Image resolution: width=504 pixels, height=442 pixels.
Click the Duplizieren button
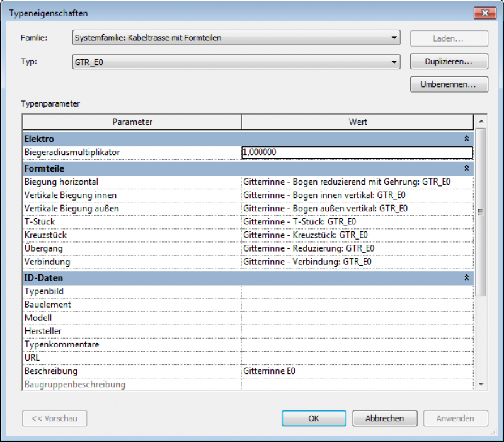click(x=449, y=62)
